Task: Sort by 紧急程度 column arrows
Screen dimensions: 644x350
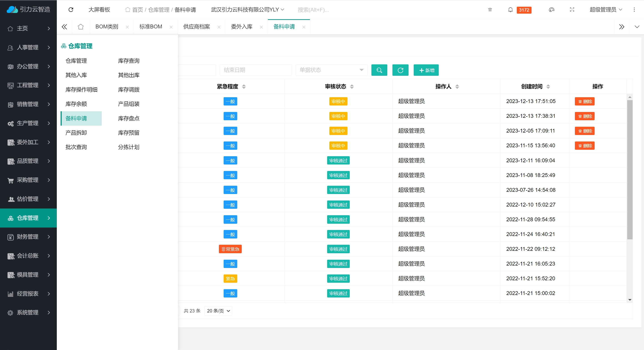Action: click(x=244, y=87)
